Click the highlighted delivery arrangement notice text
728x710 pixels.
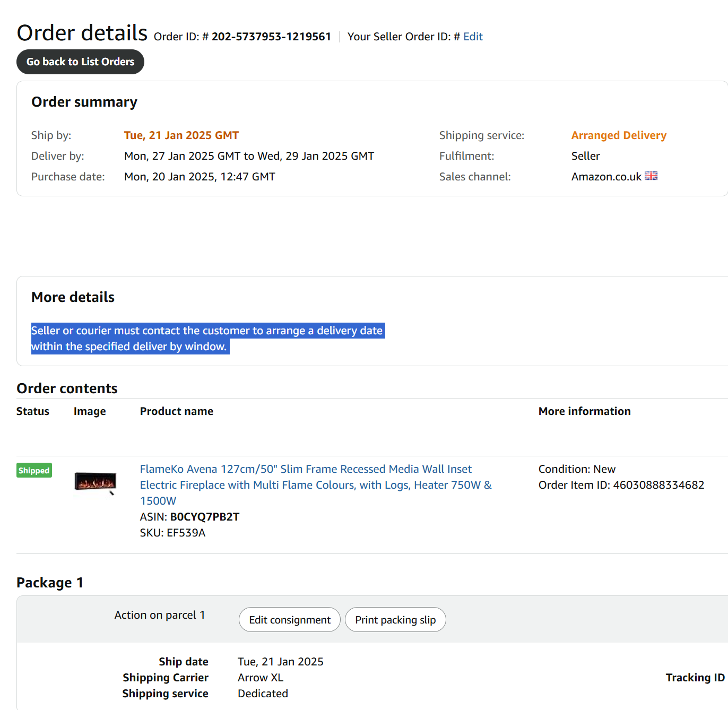tap(207, 331)
